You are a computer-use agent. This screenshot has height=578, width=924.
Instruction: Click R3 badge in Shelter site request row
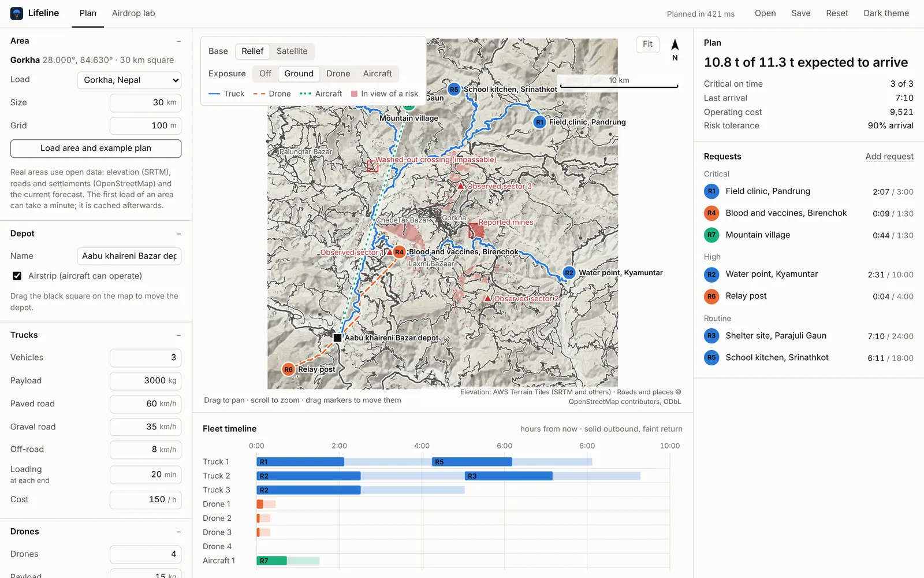click(x=711, y=336)
